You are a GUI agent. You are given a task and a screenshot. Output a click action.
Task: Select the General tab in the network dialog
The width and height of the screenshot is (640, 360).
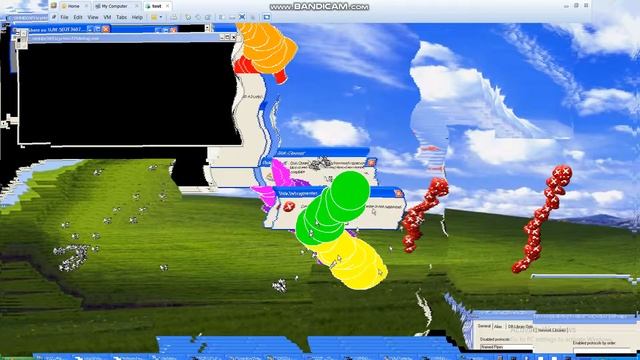coord(484,326)
